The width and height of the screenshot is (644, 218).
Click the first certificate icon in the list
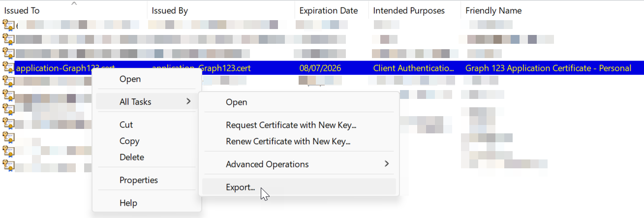[8, 25]
